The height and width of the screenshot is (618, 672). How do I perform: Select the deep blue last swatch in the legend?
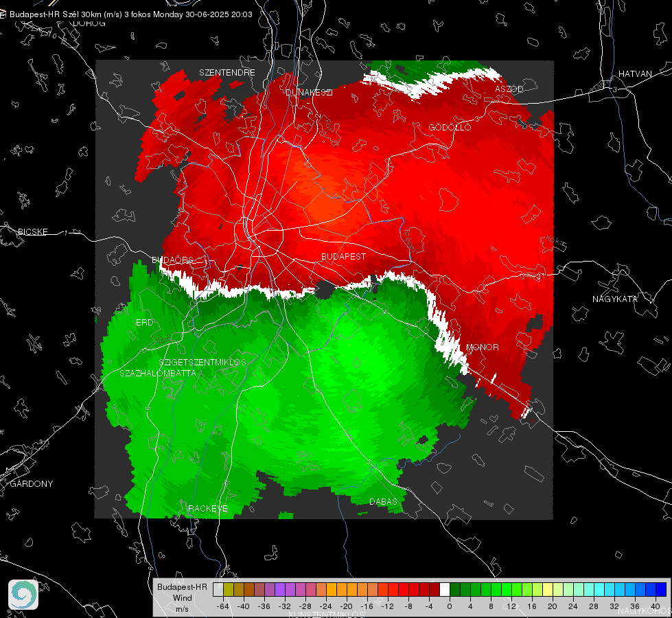(x=661, y=590)
